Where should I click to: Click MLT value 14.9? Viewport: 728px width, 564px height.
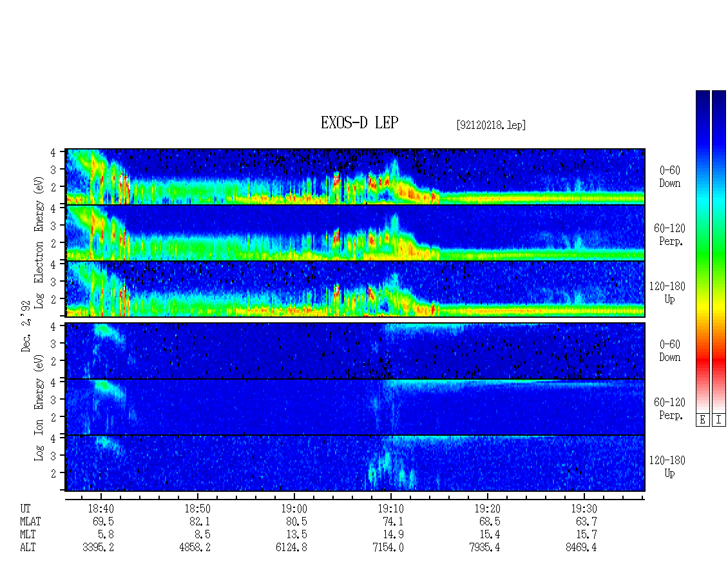point(393,535)
